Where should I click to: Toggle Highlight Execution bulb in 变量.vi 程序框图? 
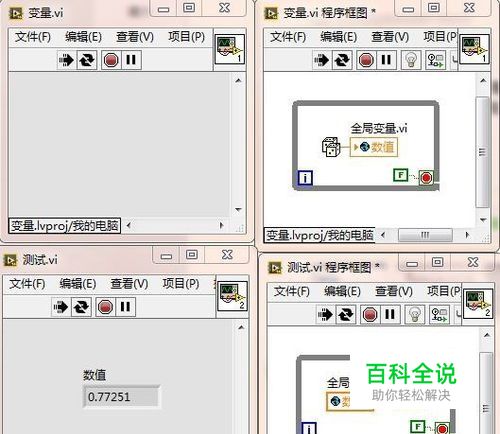[411, 60]
